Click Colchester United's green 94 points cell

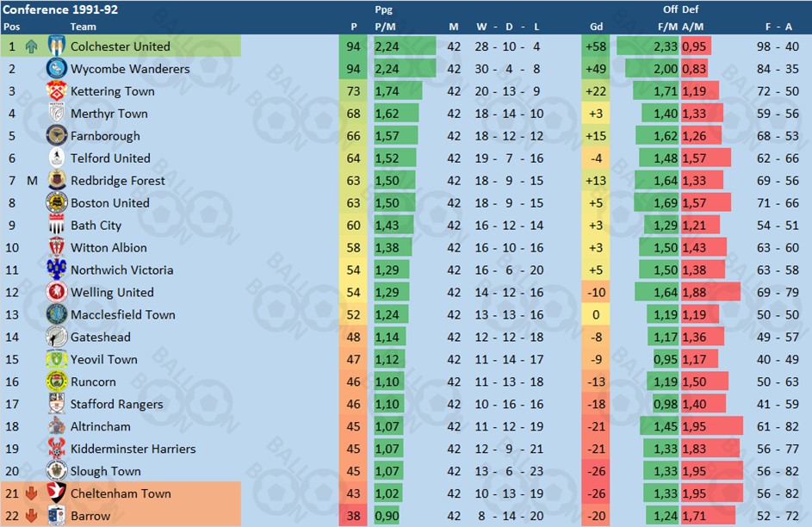click(353, 46)
